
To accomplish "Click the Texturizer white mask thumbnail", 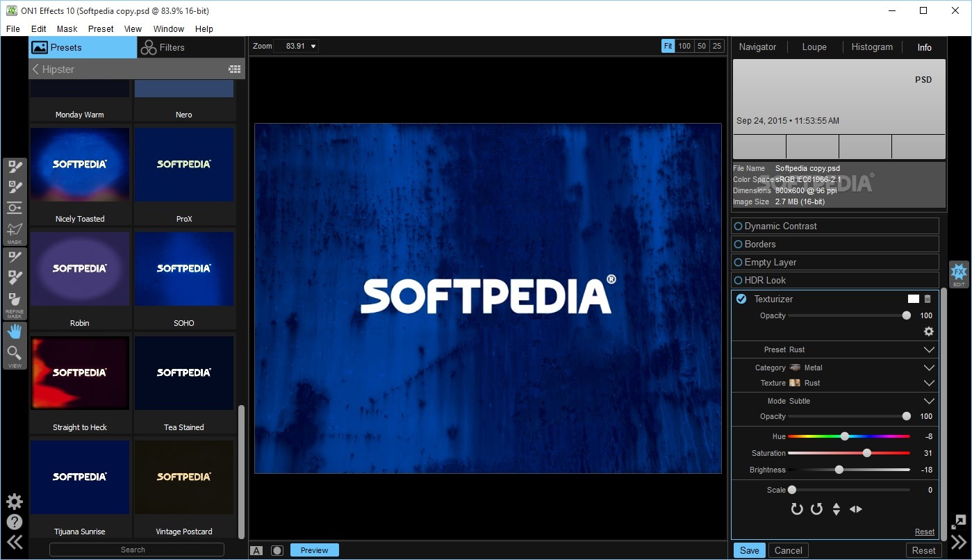I will click(914, 299).
